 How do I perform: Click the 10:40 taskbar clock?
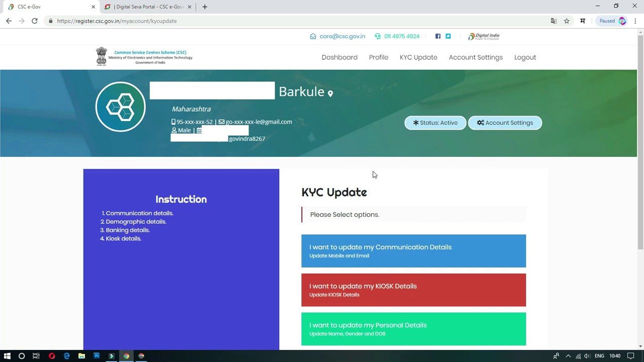pyautogui.click(x=615, y=356)
